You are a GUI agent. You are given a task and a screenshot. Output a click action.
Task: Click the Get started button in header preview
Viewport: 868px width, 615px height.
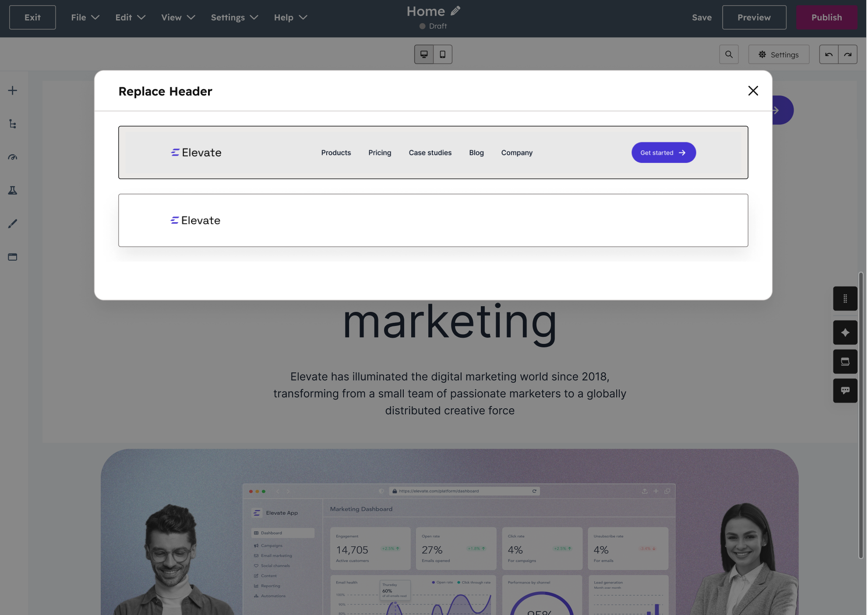[663, 152]
